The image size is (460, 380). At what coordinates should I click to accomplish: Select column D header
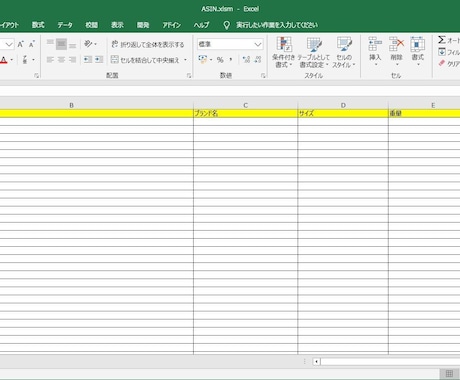pos(343,105)
